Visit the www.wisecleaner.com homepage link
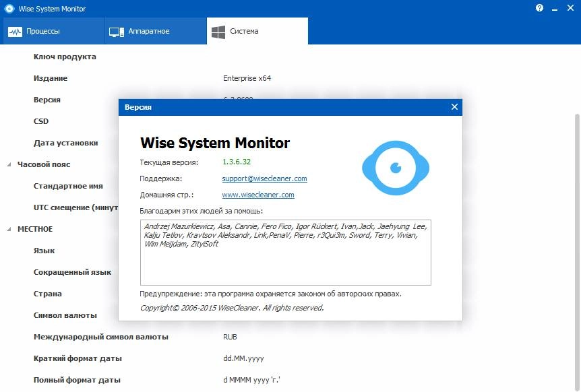 coord(258,195)
